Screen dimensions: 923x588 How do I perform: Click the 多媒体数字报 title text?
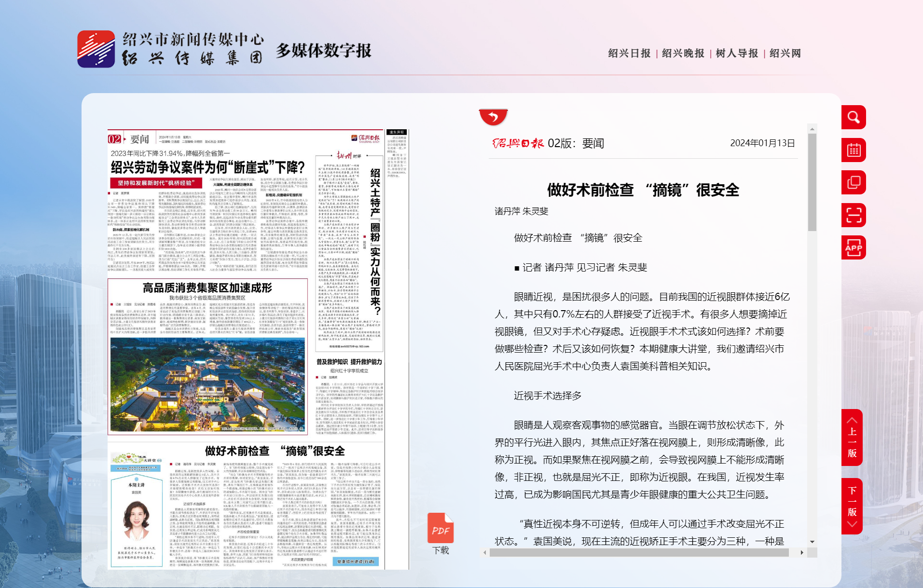(324, 50)
